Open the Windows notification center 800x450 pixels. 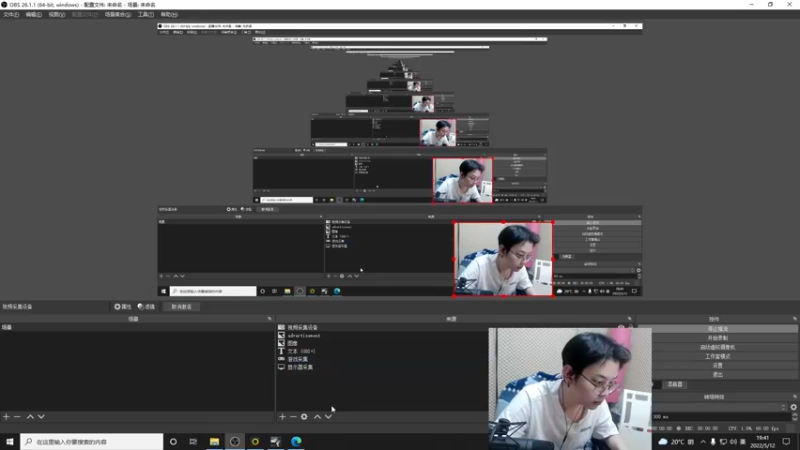tap(786, 441)
